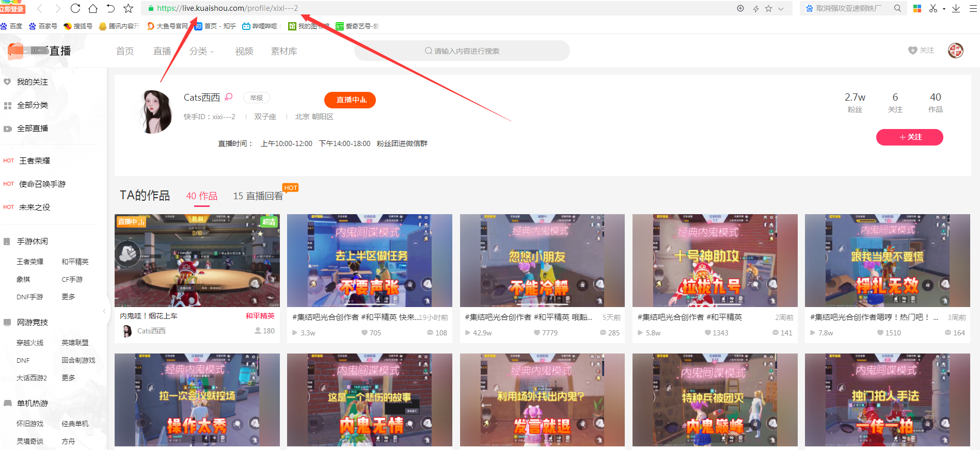
Task: Open the 忽悠小朋友 video thumbnail
Action: click(x=542, y=261)
